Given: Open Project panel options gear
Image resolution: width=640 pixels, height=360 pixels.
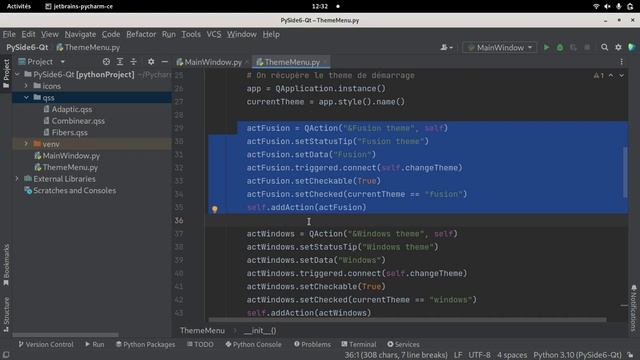Looking at the screenshot, I should [151, 62].
